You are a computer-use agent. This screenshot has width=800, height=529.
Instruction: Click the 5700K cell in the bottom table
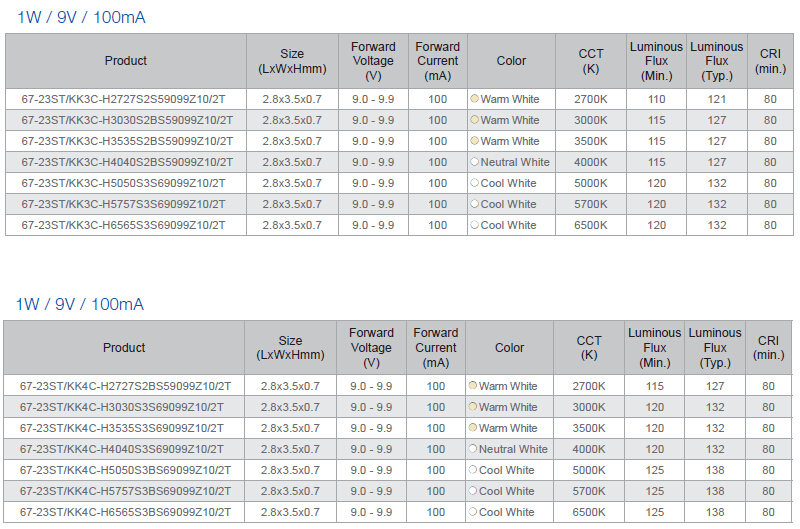pos(589,491)
